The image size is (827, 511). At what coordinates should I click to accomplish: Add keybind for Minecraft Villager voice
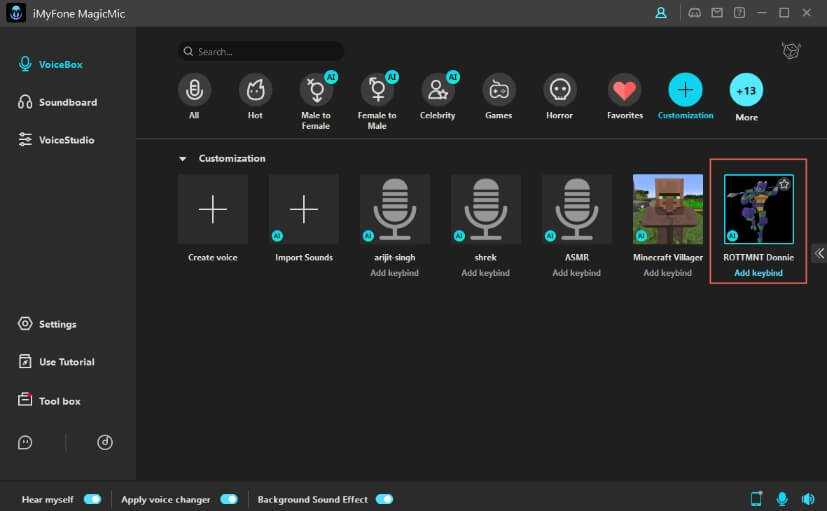pos(668,273)
